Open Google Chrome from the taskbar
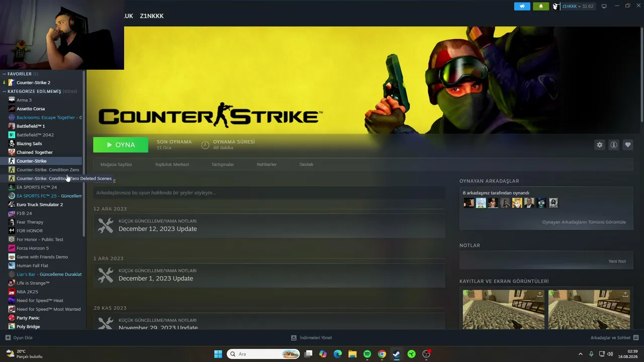 (x=382, y=354)
